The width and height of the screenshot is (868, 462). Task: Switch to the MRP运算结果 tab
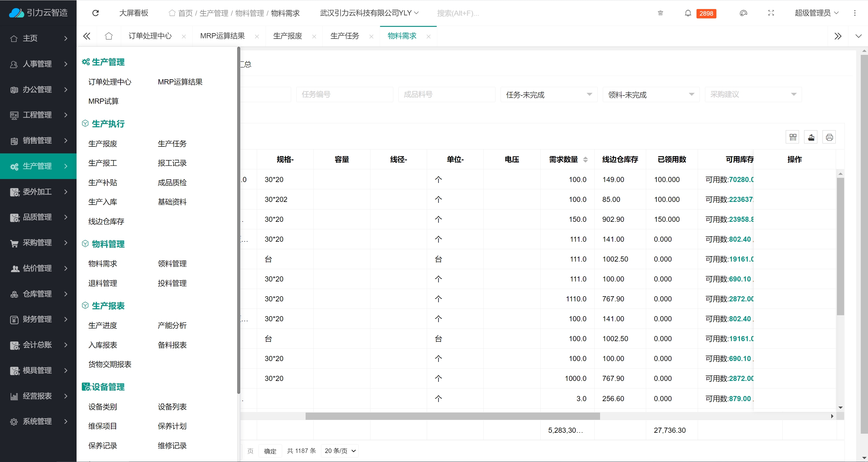click(222, 36)
